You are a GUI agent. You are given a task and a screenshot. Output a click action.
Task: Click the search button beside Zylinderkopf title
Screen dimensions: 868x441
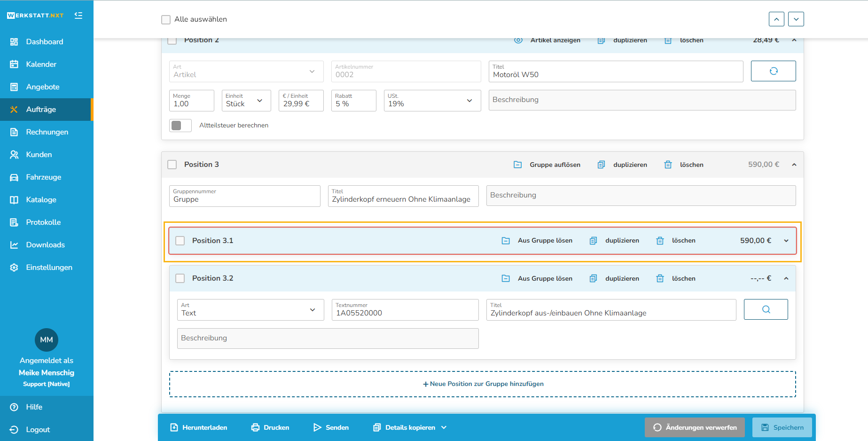[x=766, y=309]
